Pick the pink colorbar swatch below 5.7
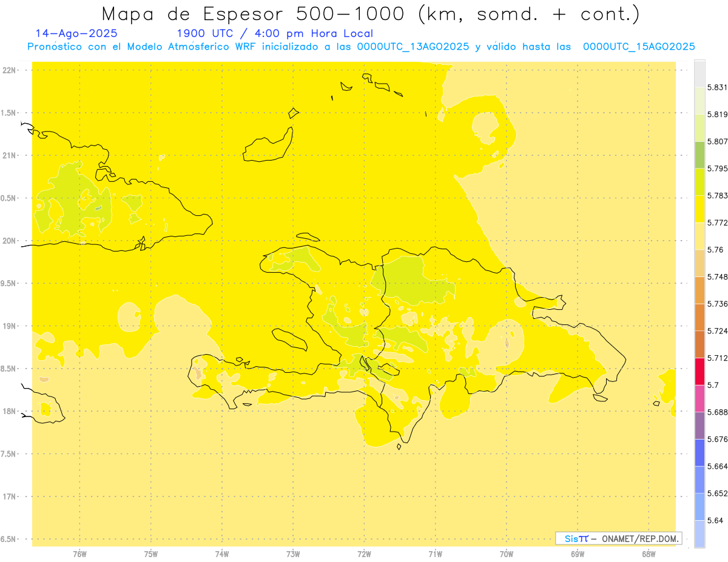Viewport: 728px width, 562px height. (x=699, y=398)
